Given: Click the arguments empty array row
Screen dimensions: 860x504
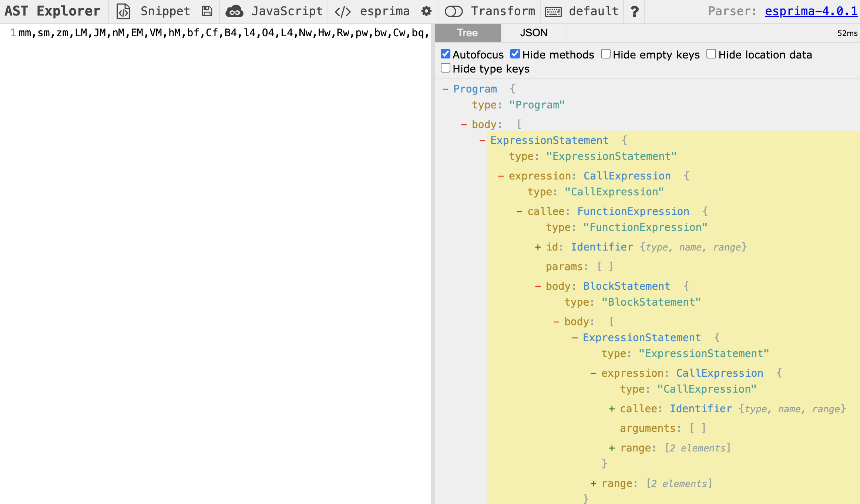Looking at the screenshot, I should point(663,428).
